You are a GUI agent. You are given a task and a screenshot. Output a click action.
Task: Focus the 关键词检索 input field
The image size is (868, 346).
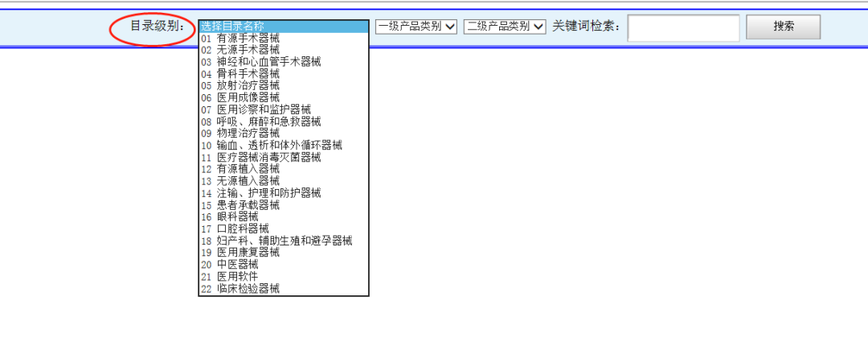(x=684, y=27)
